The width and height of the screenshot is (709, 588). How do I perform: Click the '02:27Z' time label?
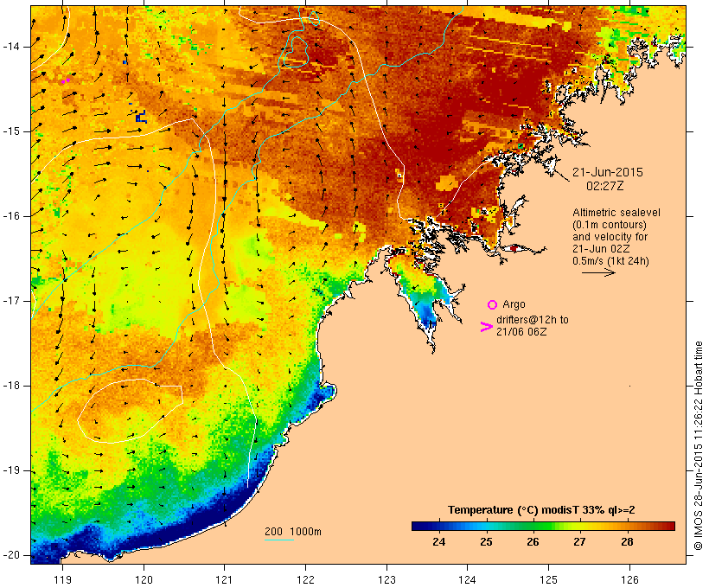pyautogui.click(x=605, y=186)
